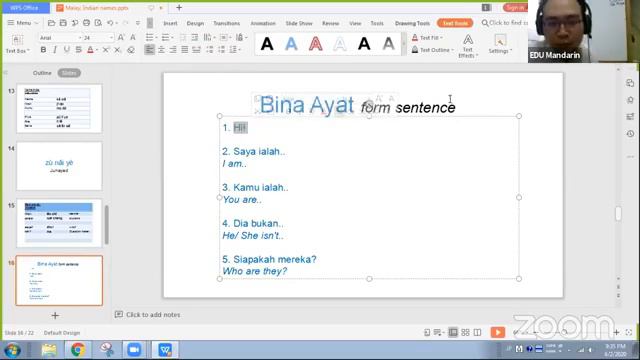Insert a Text Box from the ribbon
The width and height of the screenshot is (640, 360).
pos(17,44)
